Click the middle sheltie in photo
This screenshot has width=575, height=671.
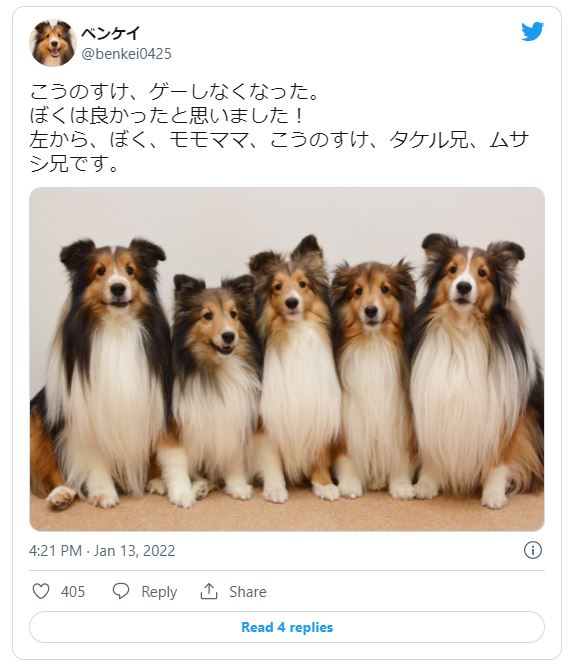295,368
